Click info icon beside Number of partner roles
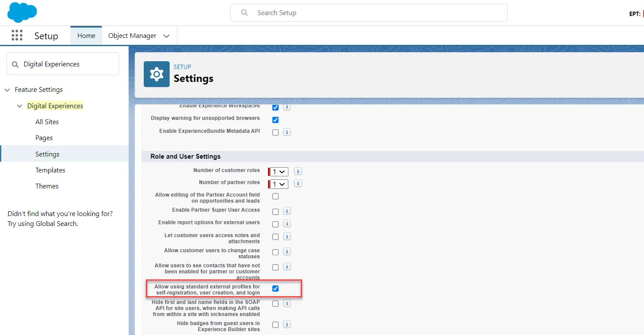 coord(298,184)
